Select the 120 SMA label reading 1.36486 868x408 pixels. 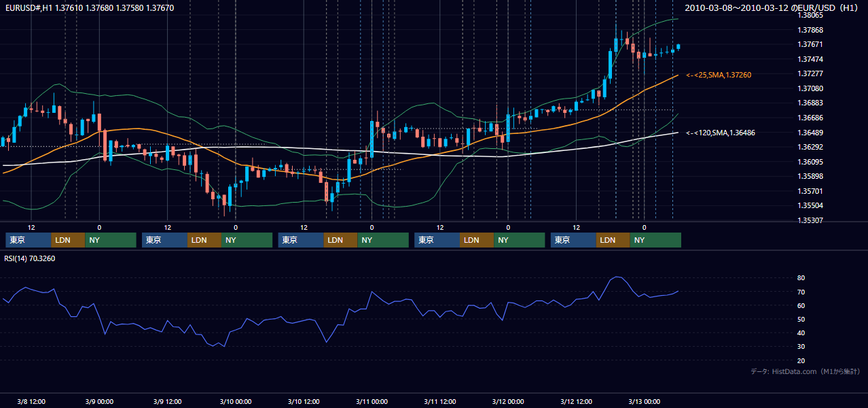point(721,133)
